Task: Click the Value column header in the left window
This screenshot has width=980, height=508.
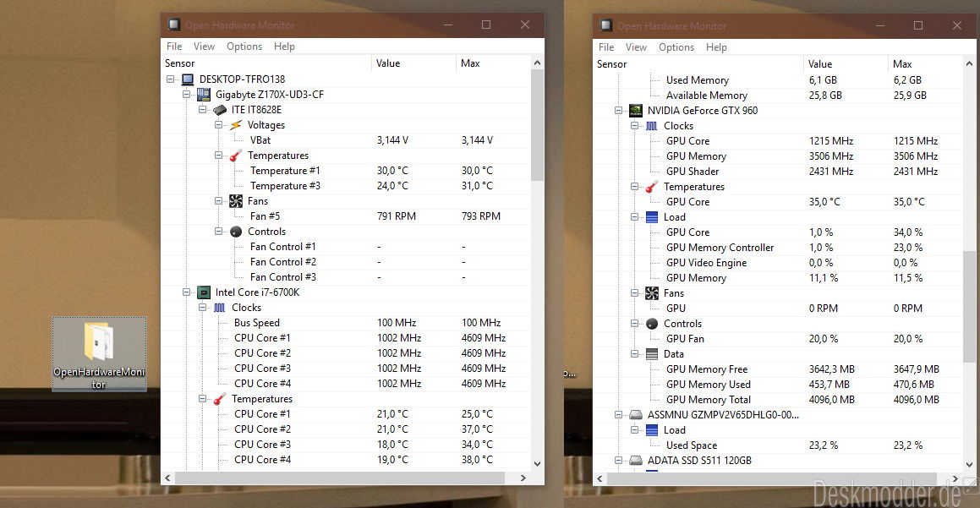Action: (x=414, y=63)
